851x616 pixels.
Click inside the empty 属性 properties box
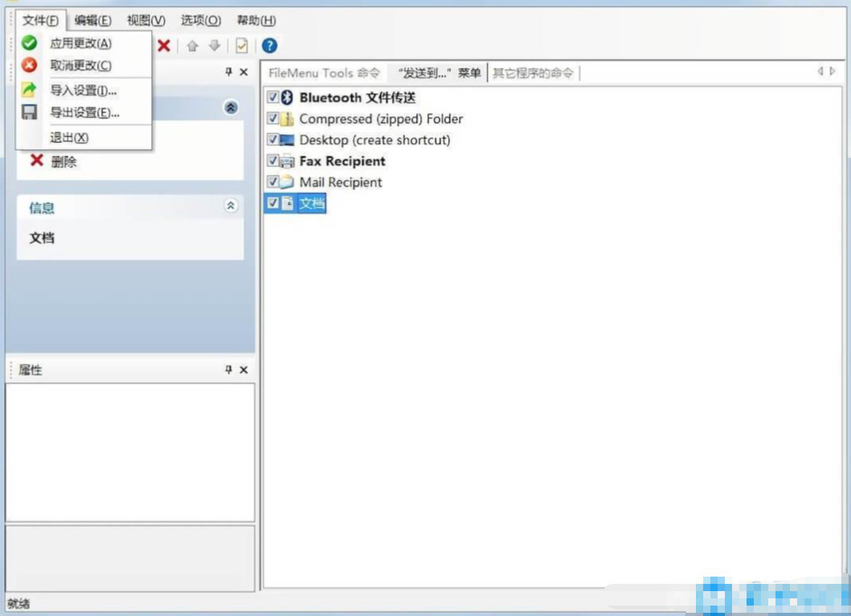(x=129, y=453)
